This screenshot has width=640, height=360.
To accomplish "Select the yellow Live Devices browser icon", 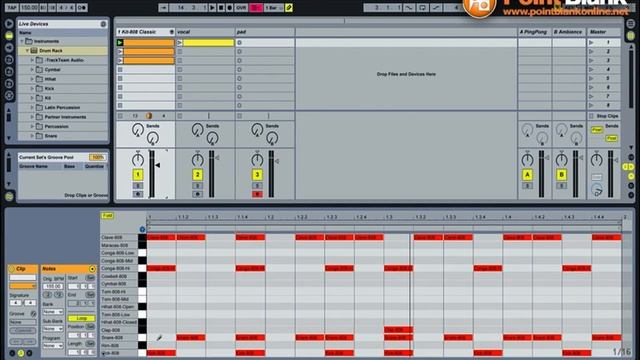I will coord(9,36).
